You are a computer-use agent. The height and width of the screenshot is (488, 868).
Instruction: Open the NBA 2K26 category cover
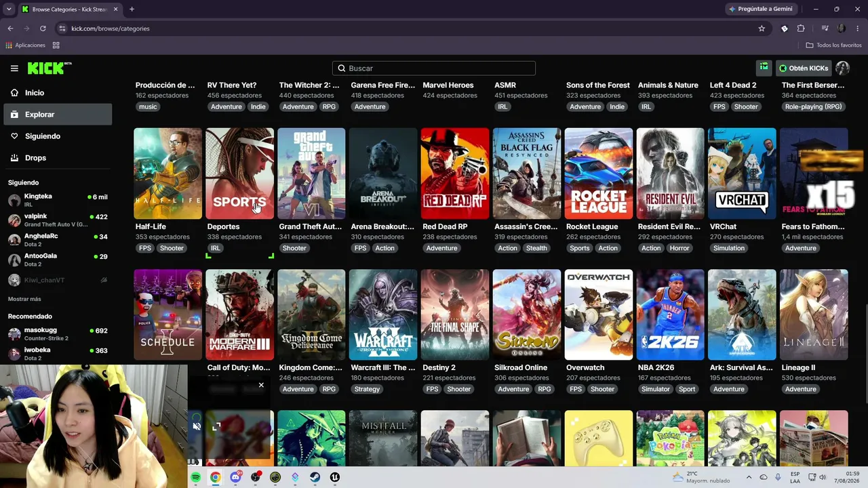pyautogui.click(x=670, y=314)
